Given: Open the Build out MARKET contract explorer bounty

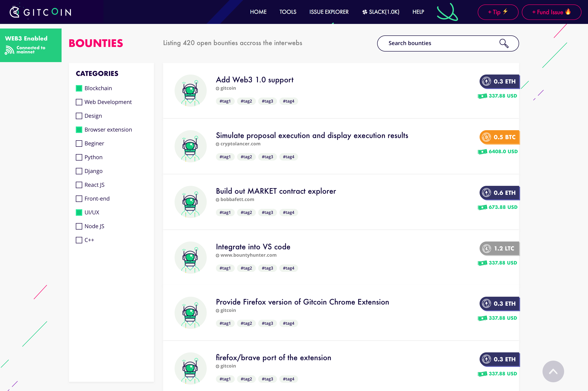Looking at the screenshot, I should pos(276,191).
